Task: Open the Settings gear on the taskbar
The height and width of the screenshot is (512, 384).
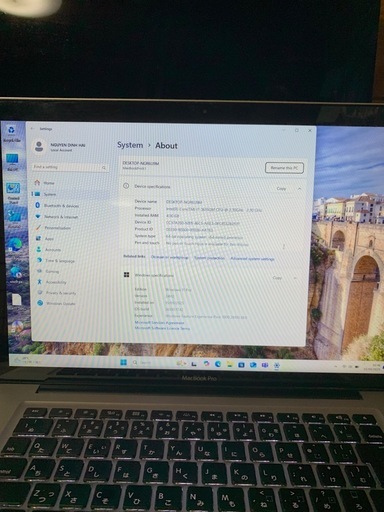Action: click(x=276, y=366)
